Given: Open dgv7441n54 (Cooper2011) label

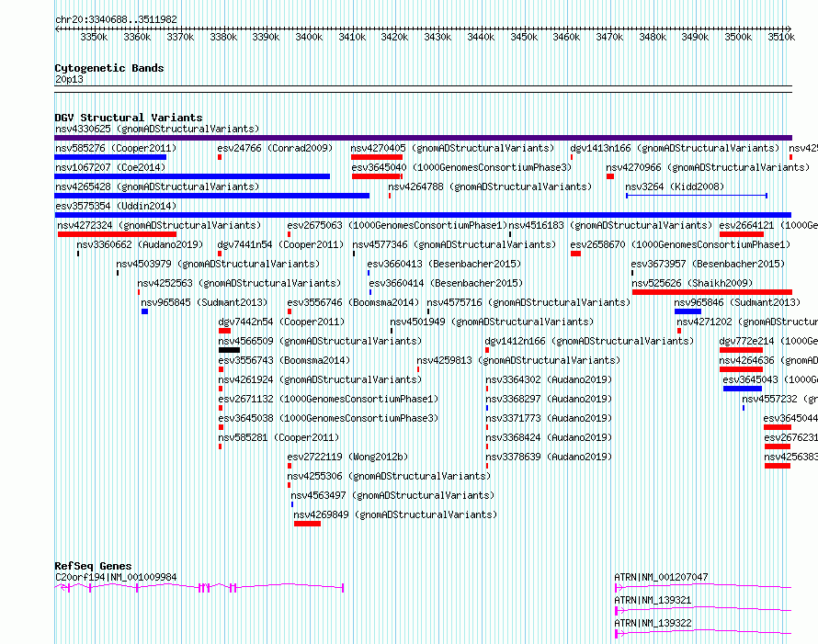Looking at the screenshot, I should 280,244.
